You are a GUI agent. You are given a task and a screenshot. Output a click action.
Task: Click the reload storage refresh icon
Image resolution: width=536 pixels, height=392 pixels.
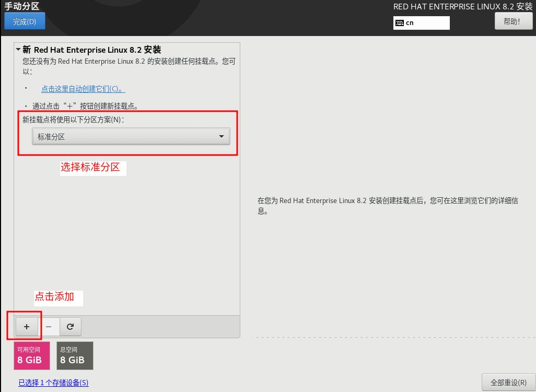tap(71, 327)
